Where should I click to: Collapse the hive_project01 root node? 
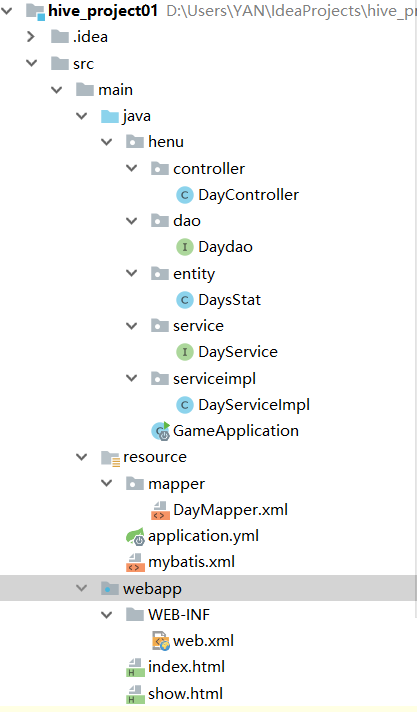(7, 10)
